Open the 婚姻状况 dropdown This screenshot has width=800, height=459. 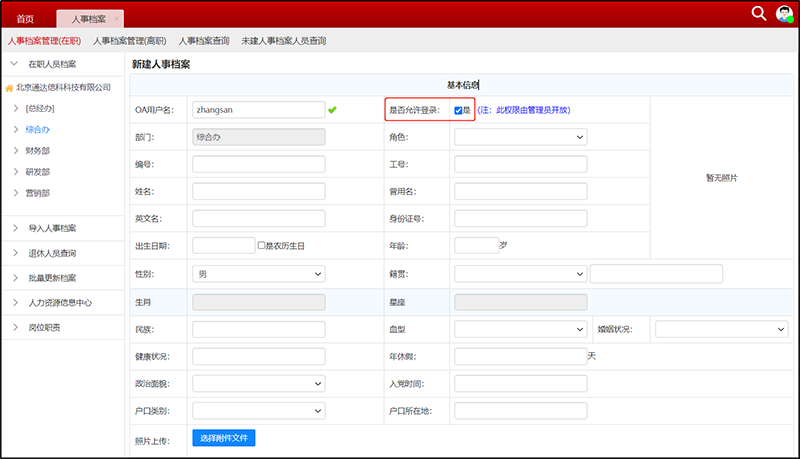pos(721,328)
